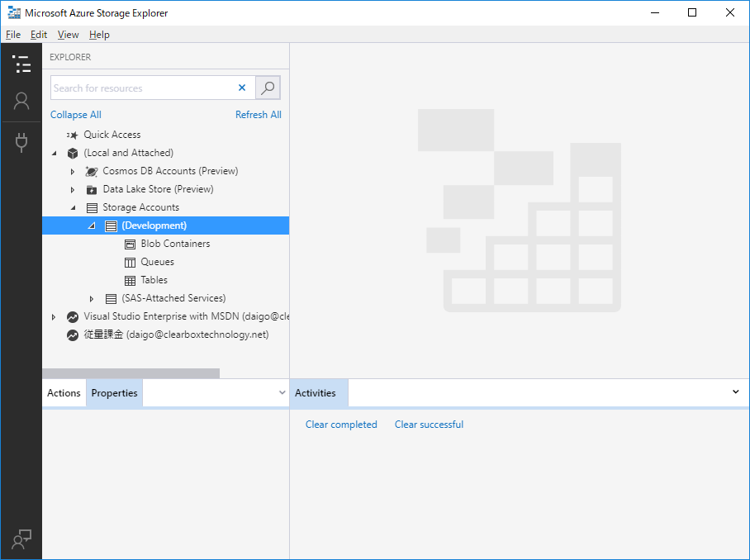
Task: Click the Development storage icon
Action: tap(111, 225)
